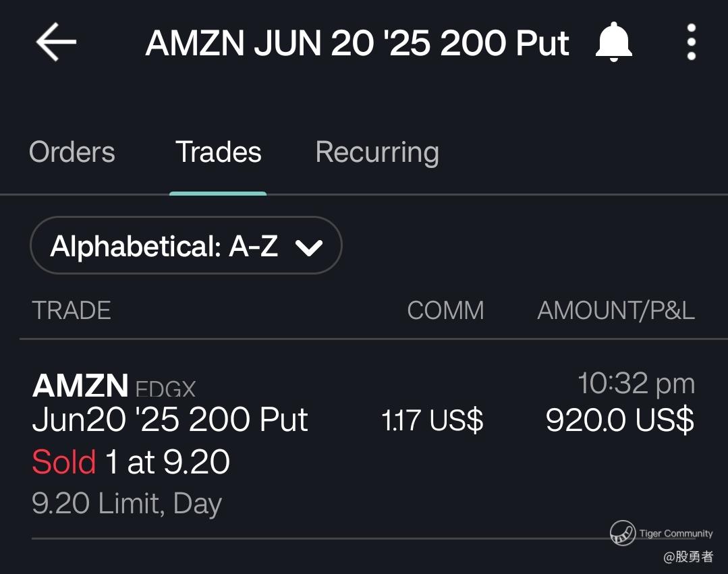Open alerts with the bell icon

614,42
